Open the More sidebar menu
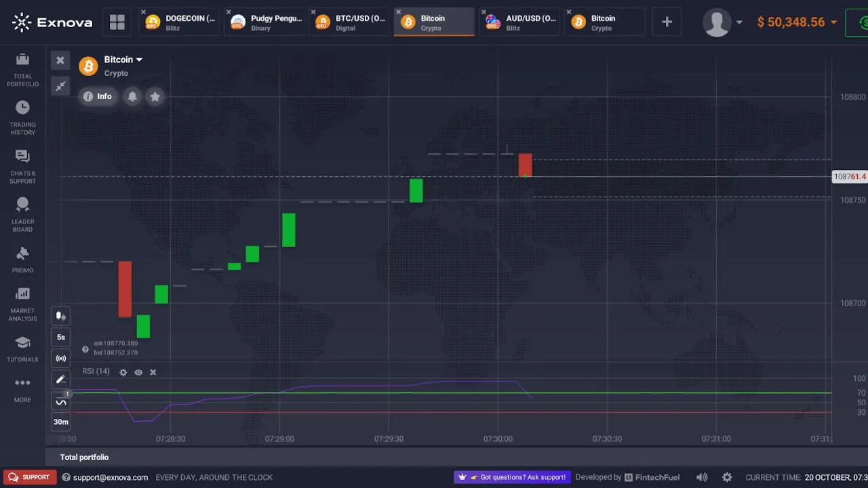This screenshot has width=868, height=488. (x=22, y=390)
